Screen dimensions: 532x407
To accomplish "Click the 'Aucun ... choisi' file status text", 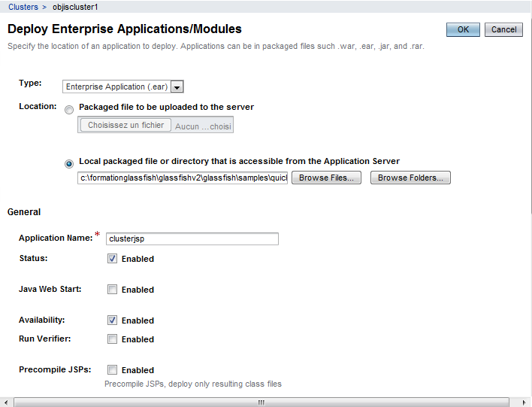I will pos(203,126).
